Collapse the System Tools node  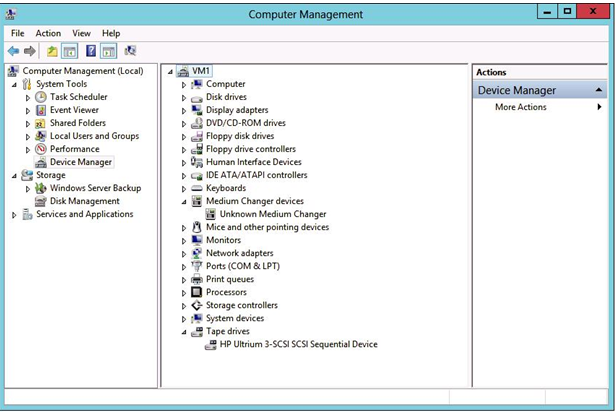pyautogui.click(x=14, y=85)
